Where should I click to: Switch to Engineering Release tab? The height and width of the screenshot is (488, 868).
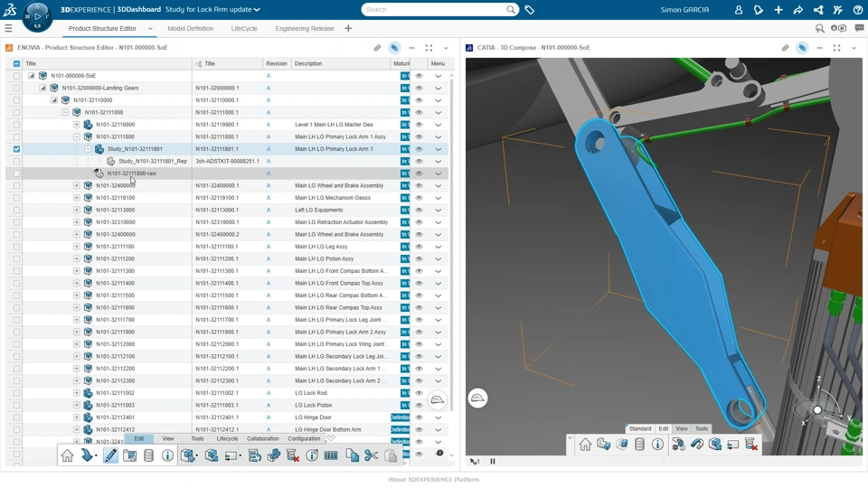pos(305,28)
